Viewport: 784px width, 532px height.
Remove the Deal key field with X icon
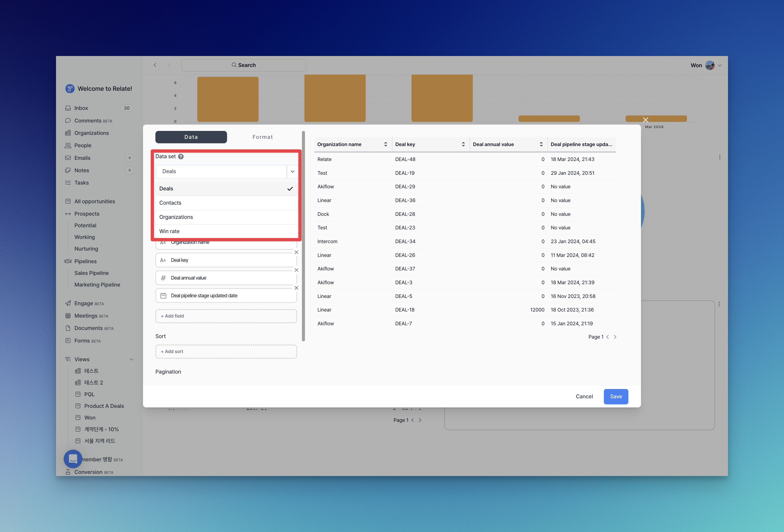(x=296, y=252)
